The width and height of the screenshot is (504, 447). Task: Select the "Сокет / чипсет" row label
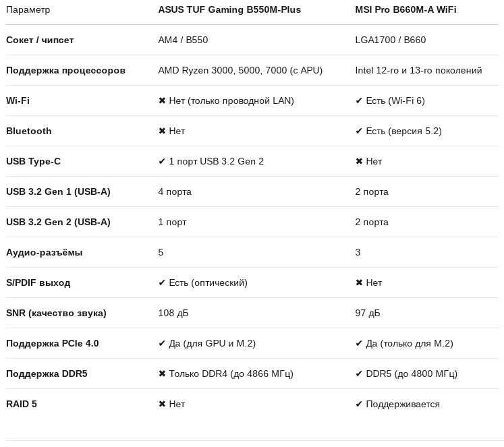40,40
